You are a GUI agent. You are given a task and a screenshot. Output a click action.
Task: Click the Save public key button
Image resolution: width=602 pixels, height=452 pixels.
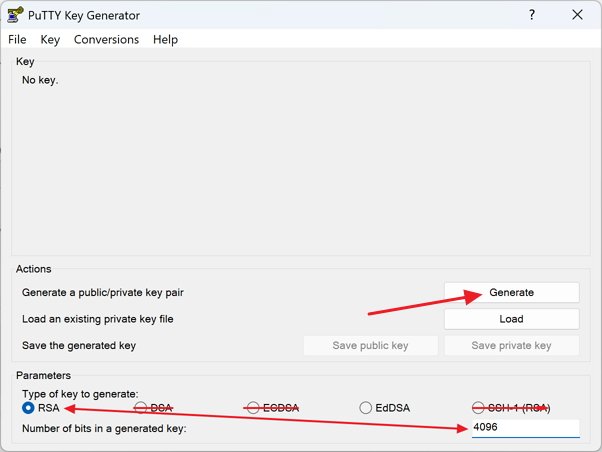point(370,345)
